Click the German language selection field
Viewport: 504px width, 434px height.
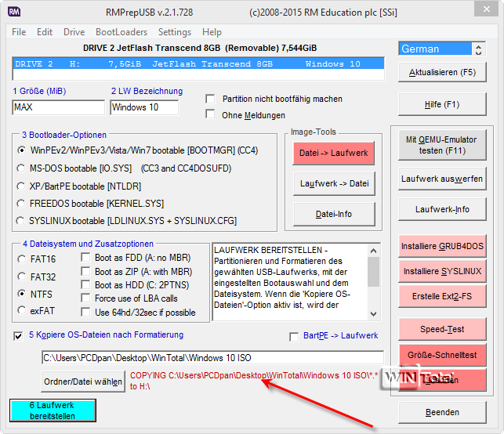click(436, 49)
